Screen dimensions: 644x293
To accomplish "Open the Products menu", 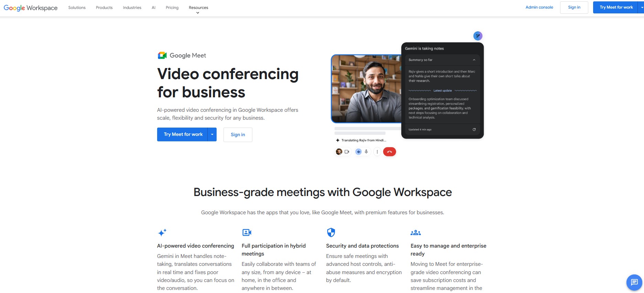I will click(x=104, y=8).
